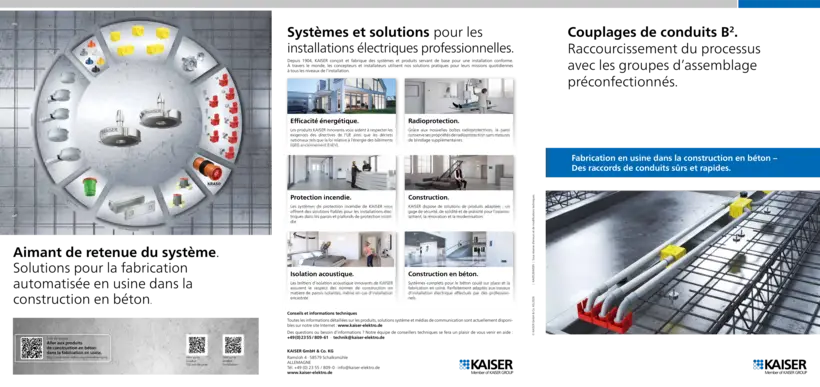Click the middle QR code on the grey banner
This screenshot has width=820, height=387.
click(x=197, y=345)
